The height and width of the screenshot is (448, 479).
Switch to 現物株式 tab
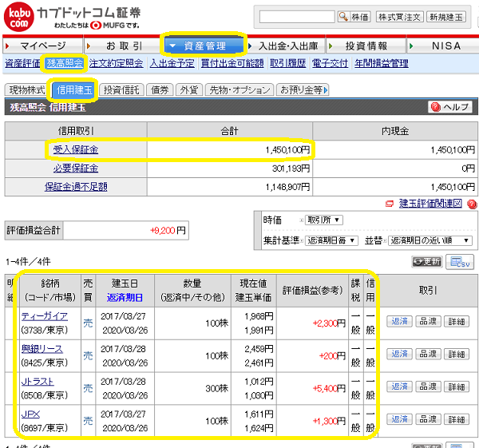(27, 90)
